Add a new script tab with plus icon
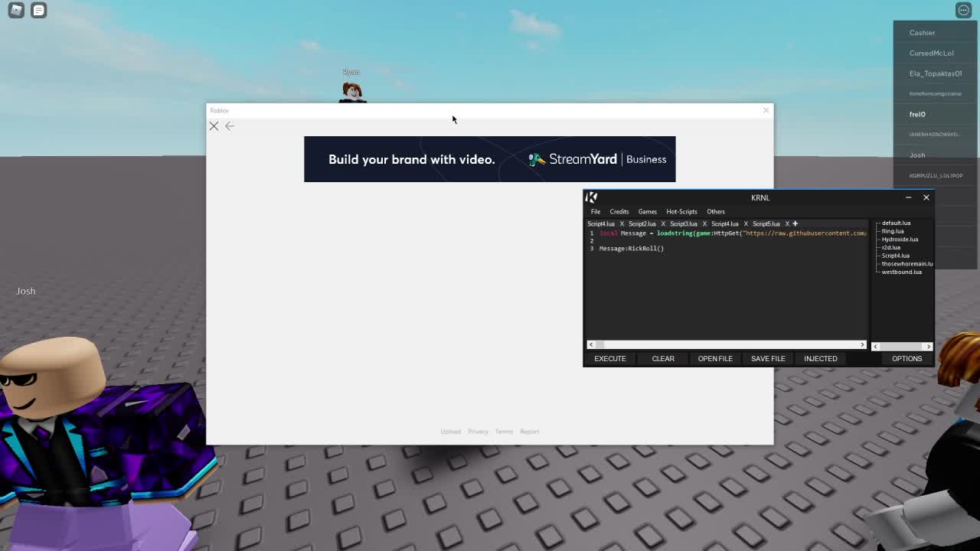 coord(795,223)
